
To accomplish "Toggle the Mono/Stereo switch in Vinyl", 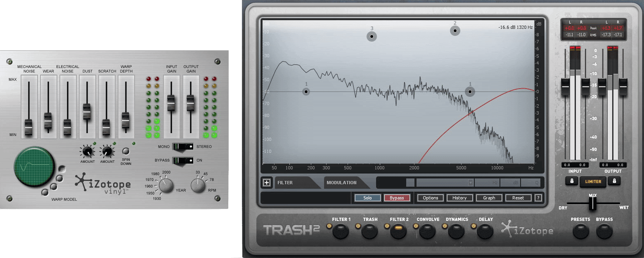I will [183, 146].
